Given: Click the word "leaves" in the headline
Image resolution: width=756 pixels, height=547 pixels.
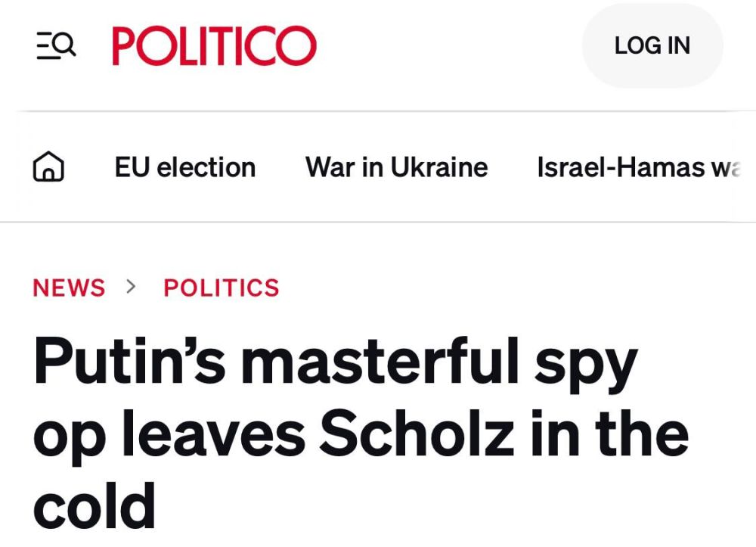Looking at the screenshot, I should click(x=213, y=435).
